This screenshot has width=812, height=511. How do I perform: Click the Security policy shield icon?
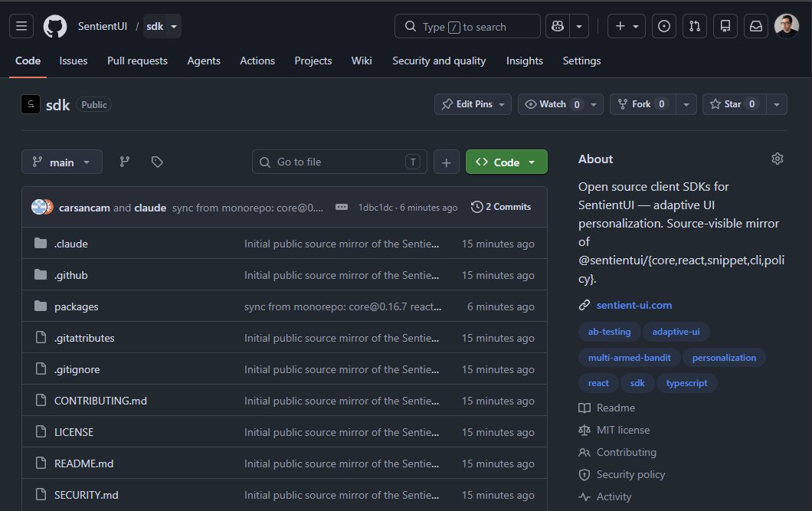(x=584, y=475)
